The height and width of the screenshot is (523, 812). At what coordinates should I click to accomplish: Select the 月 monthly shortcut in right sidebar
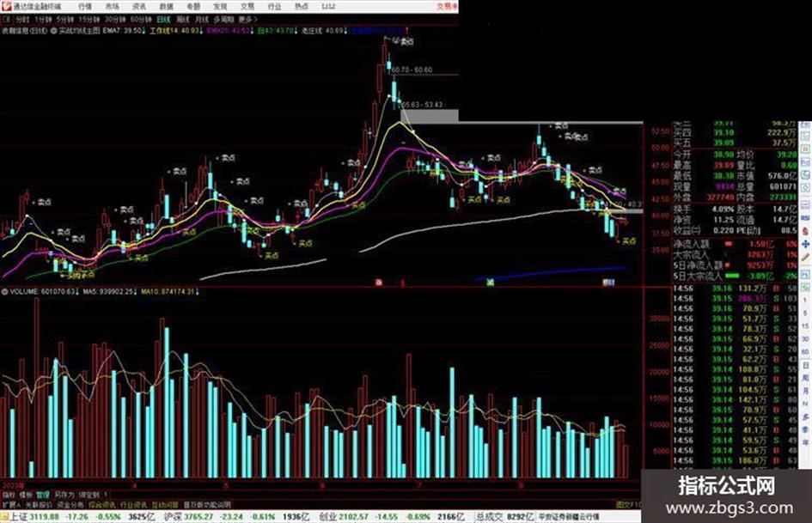point(805,391)
